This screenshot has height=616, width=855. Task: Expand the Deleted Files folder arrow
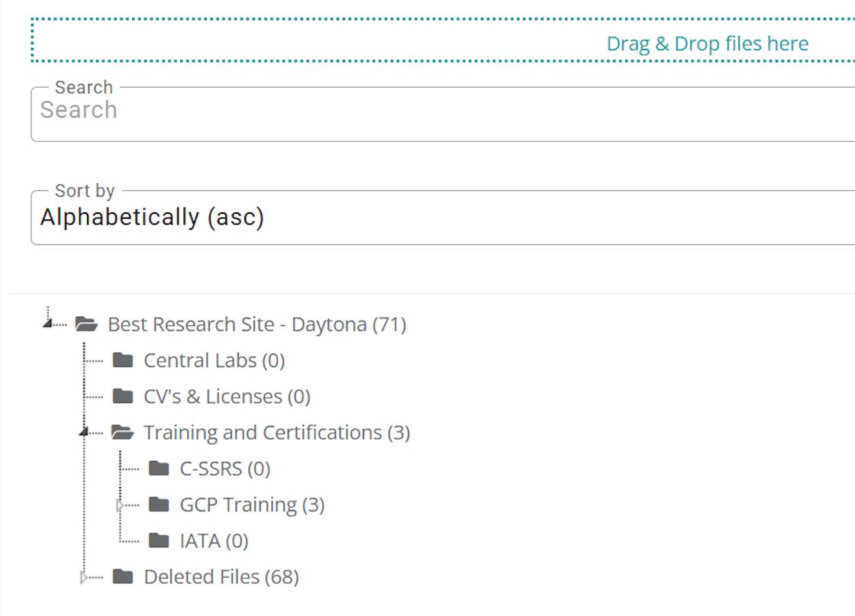click(x=83, y=577)
